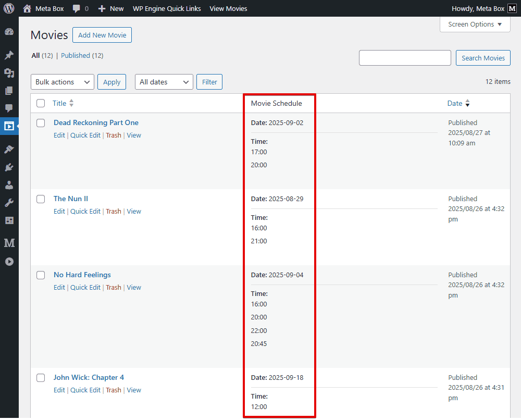Open the Pages icon in the sidebar
521x420 pixels.
[9, 91]
